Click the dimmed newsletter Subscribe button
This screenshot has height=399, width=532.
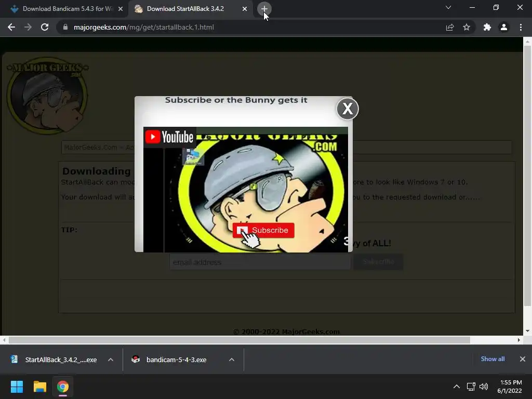378,262
